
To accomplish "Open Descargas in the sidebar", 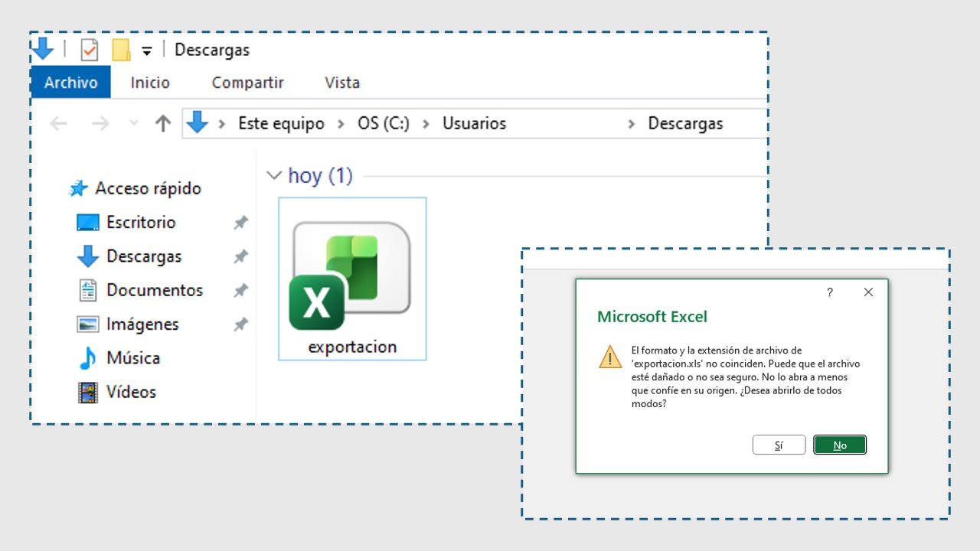I will [144, 256].
